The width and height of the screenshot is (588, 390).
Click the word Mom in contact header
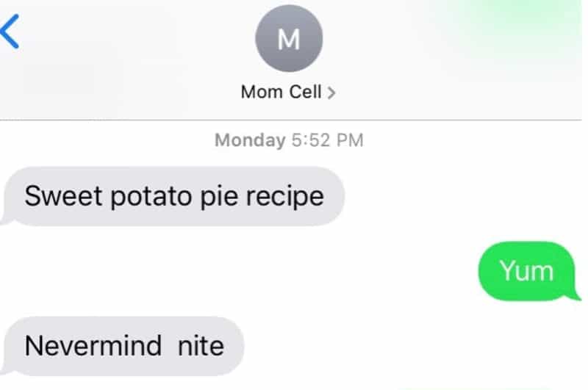262,92
